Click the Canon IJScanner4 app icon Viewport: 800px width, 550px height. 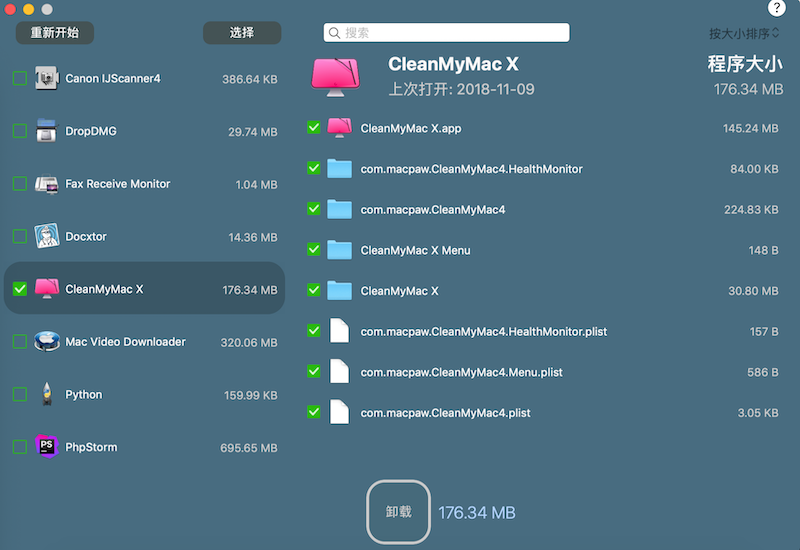(x=46, y=79)
